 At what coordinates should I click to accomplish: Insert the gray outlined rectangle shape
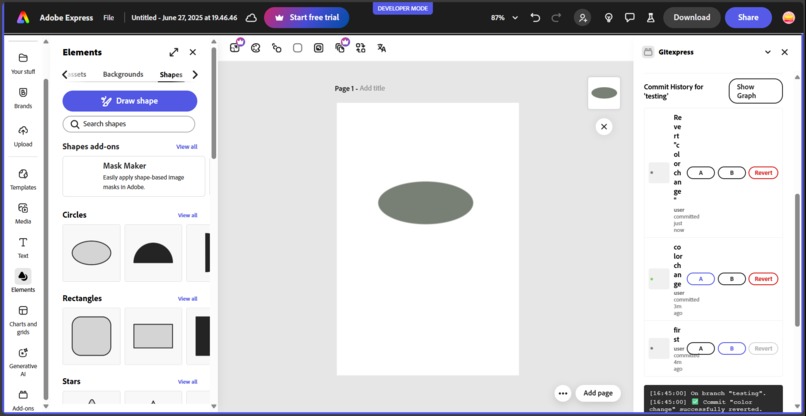point(153,336)
